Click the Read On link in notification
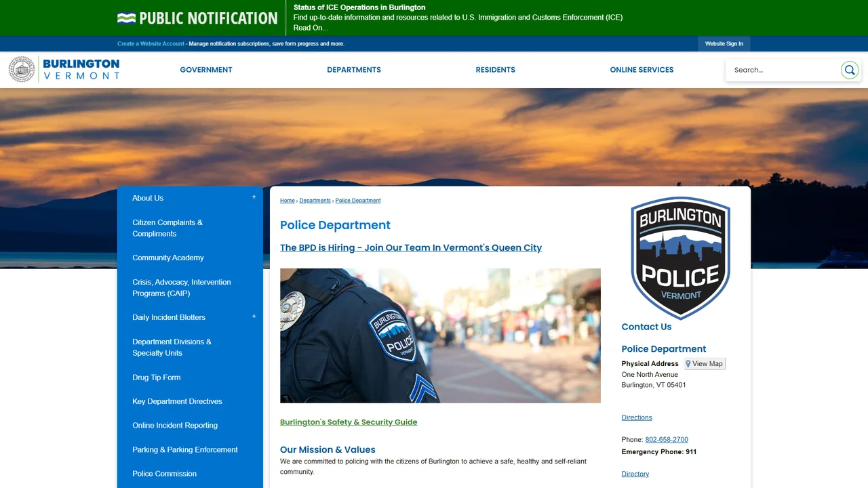868x488 pixels. [x=311, y=28]
